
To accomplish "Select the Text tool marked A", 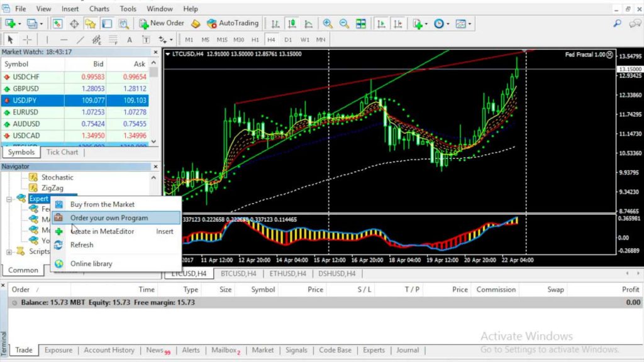I will (129, 39).
